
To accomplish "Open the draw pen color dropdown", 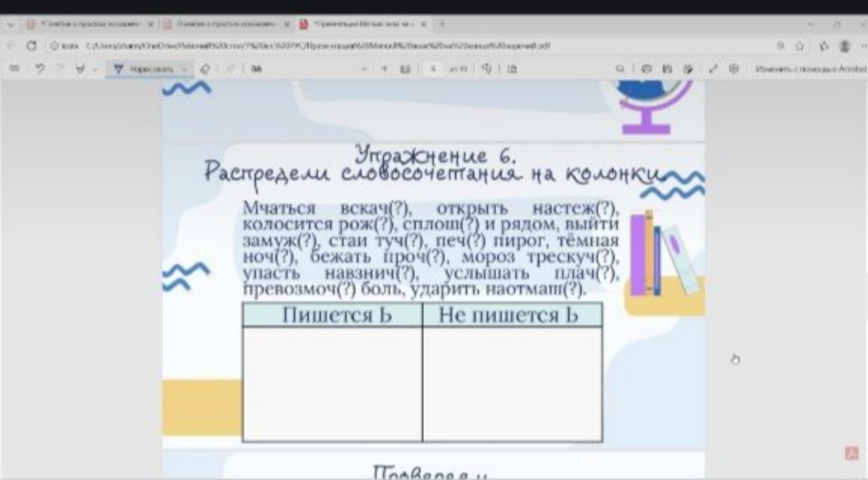I will point(184,68).
